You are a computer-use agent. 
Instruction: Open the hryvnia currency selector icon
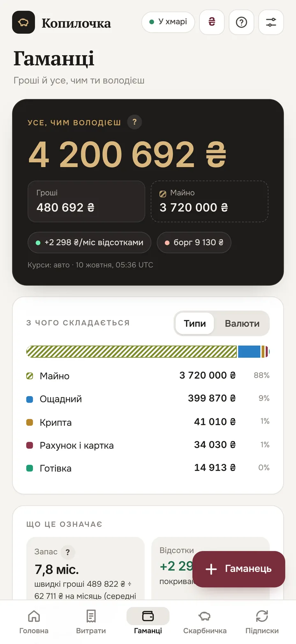pos(212,22)
